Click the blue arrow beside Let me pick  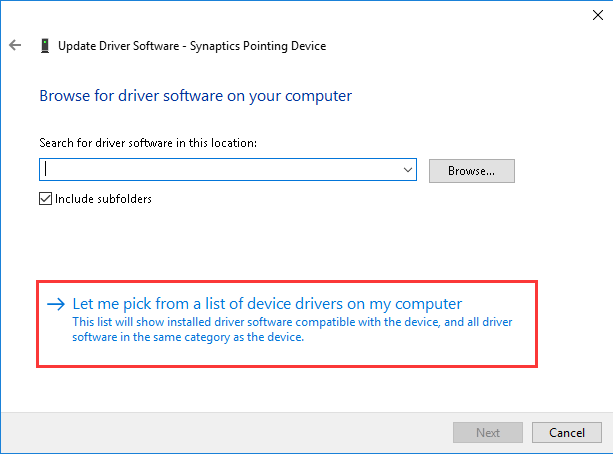[x=56, y=304]
